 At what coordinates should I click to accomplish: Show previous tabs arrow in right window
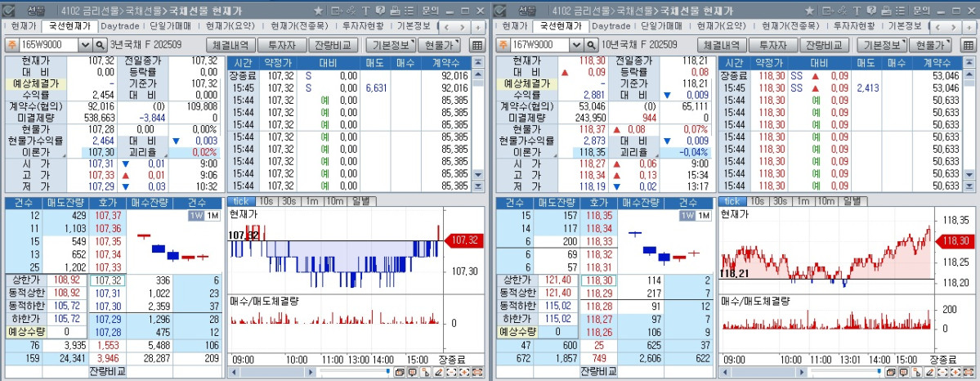pos(936,27)
